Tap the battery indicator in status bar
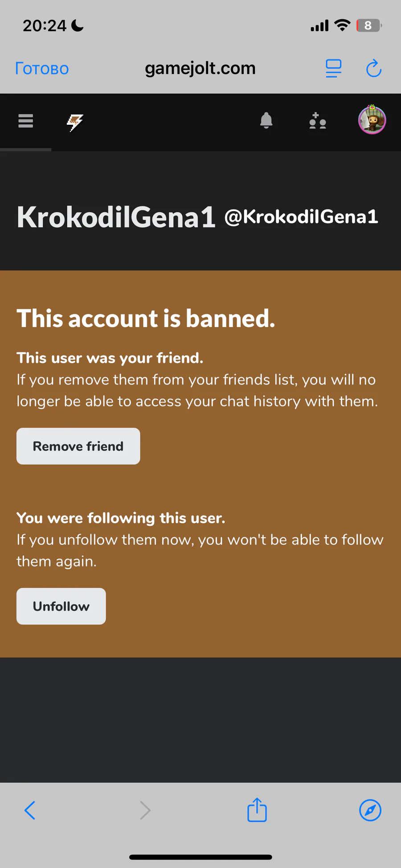The image size is (401, 868). tap(368, 26)
